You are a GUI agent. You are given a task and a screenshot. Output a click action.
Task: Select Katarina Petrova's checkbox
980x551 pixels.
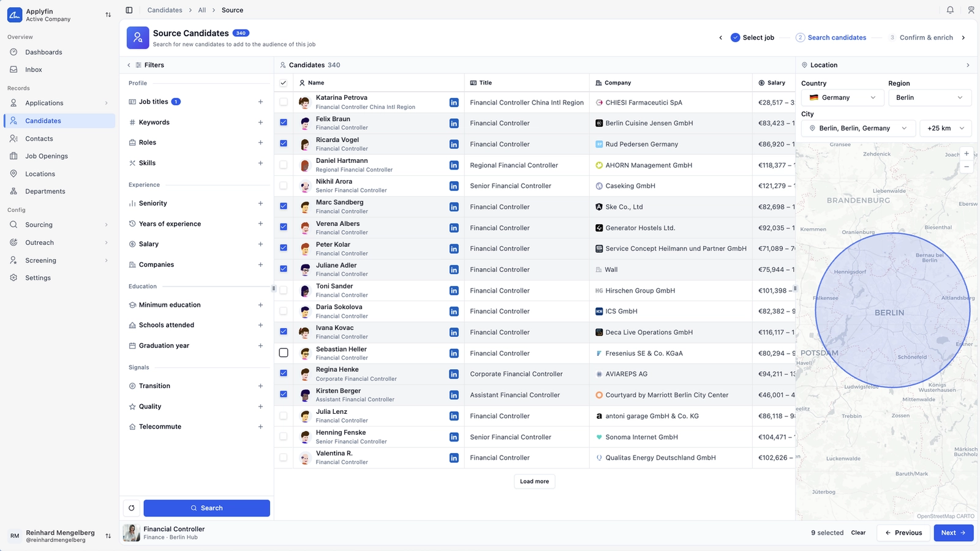coord(283,102)
